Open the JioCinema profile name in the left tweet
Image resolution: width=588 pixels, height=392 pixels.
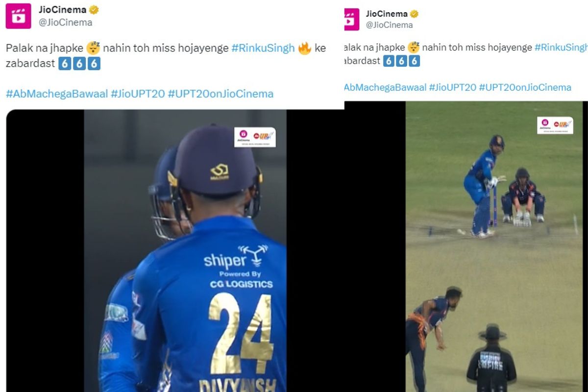pyautogui.click(x=62, y=10)
